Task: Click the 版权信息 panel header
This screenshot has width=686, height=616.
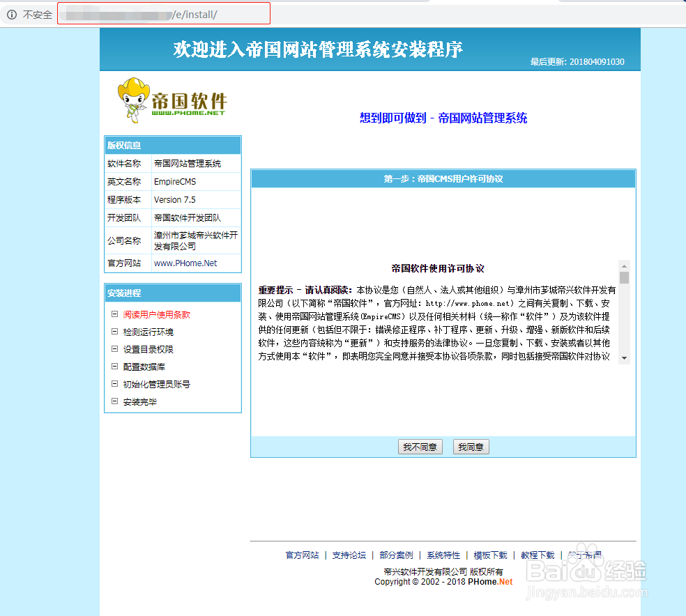Action: point(173,145)
